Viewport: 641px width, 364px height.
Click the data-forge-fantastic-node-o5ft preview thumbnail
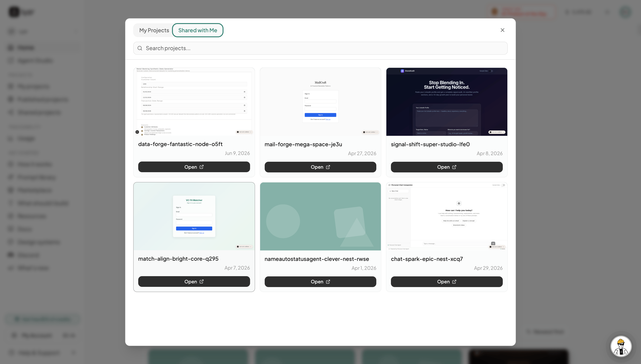coord(194,102)
